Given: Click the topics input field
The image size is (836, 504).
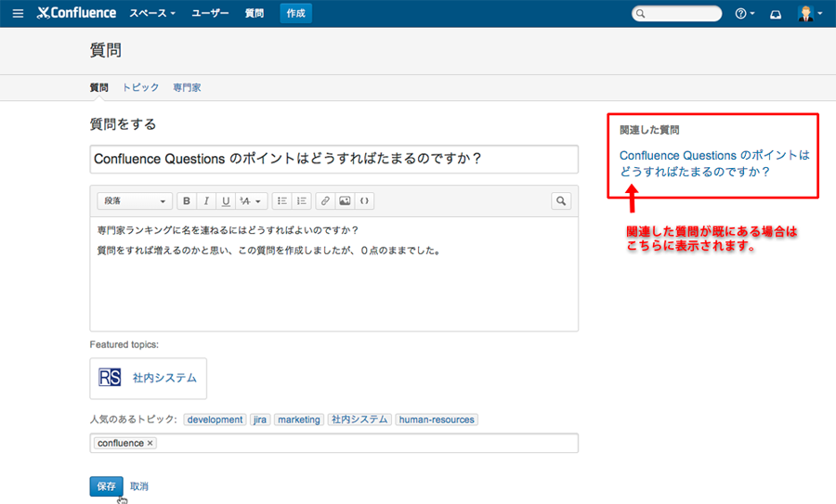Looking at the screenshot, I should click(x=333, y=444).
